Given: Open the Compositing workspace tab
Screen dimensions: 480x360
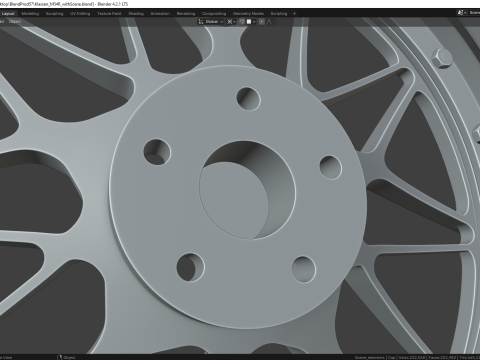Looking at the screenshot, I should point(214,13).
